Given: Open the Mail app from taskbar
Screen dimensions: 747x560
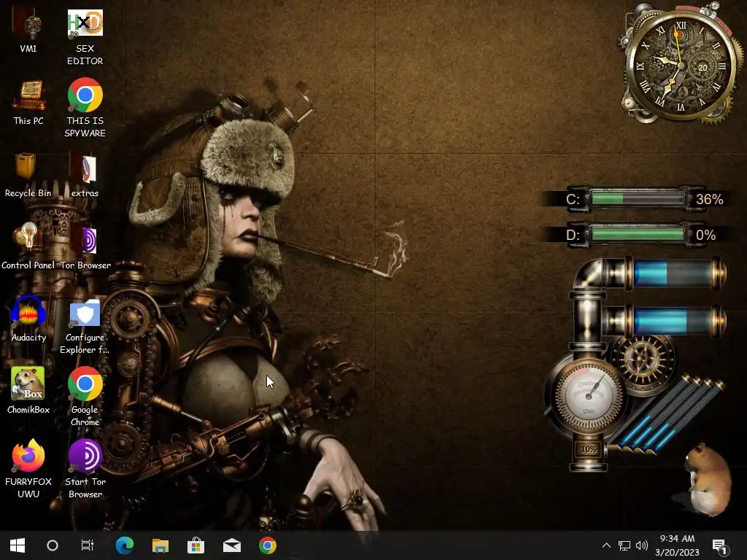Looking at the screenshot, I should pyautogui.click(x=231, y=545).
